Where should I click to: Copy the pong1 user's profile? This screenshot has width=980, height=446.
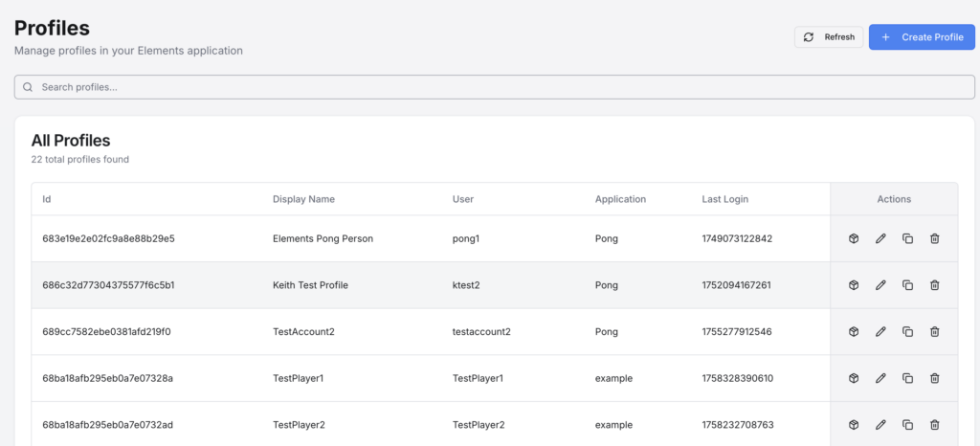907,238
